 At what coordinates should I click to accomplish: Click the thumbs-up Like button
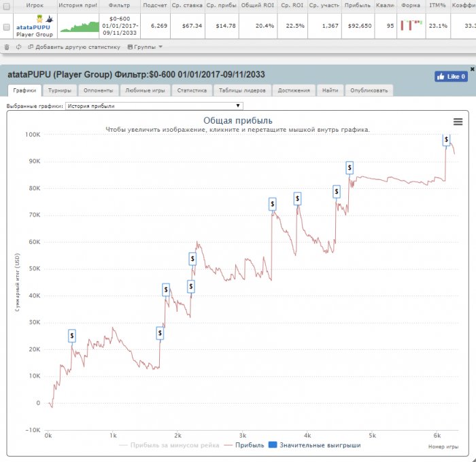coord(451,77)
